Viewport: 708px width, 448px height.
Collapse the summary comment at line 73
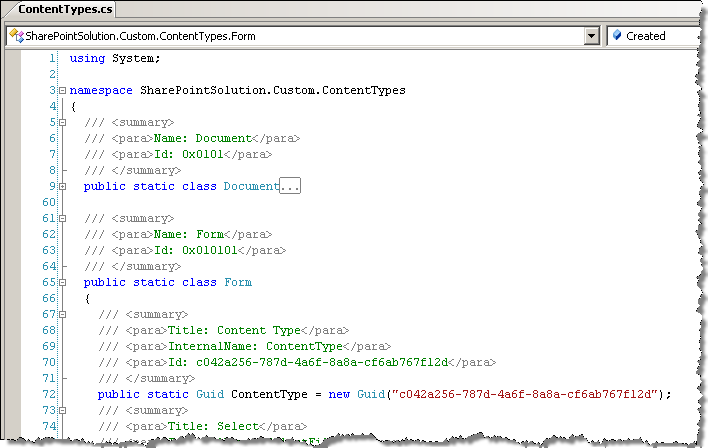pyautogui.click(x=63, y=411)
